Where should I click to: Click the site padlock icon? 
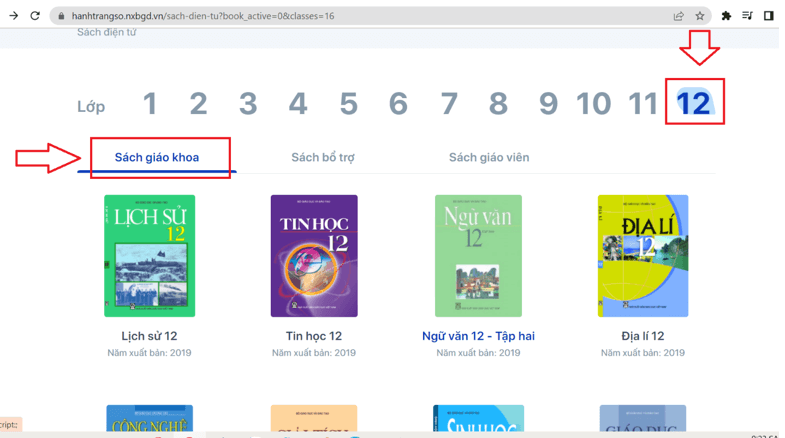61,16
